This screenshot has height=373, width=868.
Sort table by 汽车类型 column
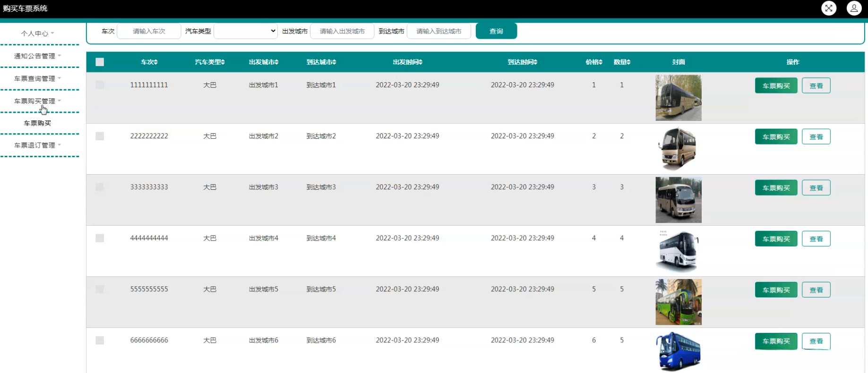pos(210,62)
